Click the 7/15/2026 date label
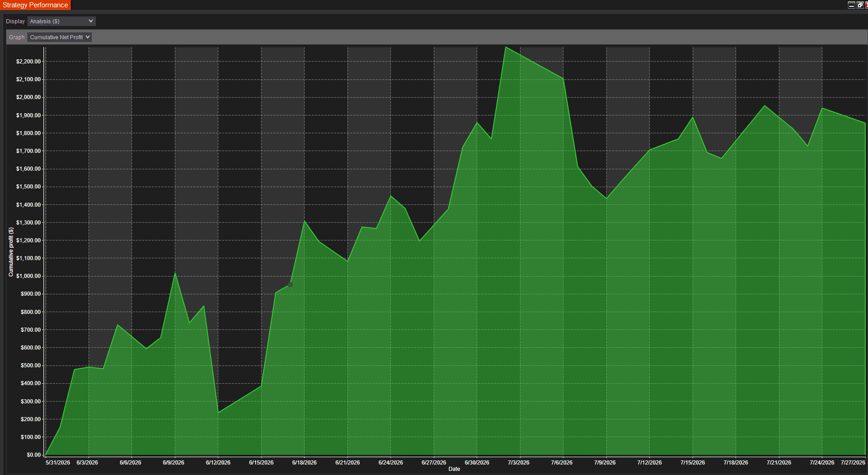This screenshot has height=475, width=868. [x=693, y=463]
